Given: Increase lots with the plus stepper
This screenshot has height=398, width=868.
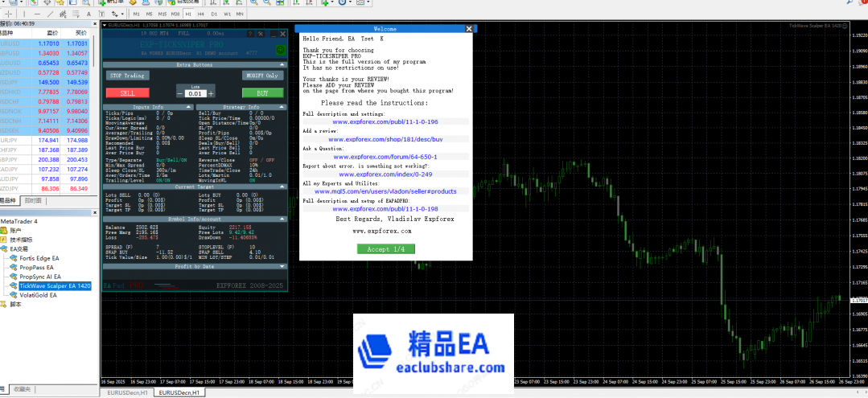Looking at the screenshot, I should (211, 94).
